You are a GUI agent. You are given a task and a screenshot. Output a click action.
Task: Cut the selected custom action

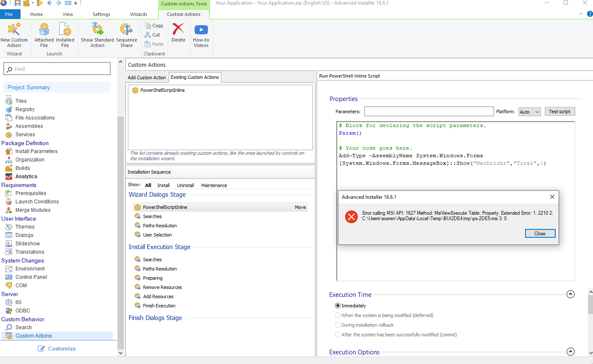pos(152,35)
